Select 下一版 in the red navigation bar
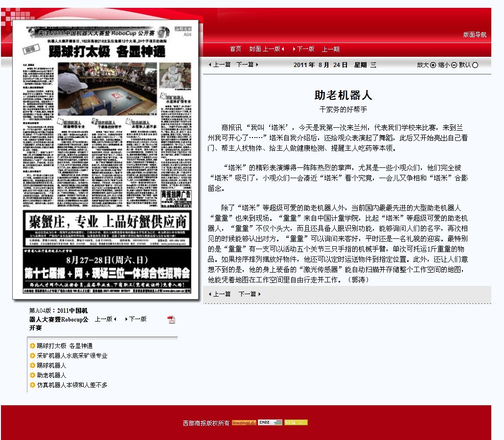Image resolution: width=504 pixels, height=440 pixels. (x=304, y=49)
